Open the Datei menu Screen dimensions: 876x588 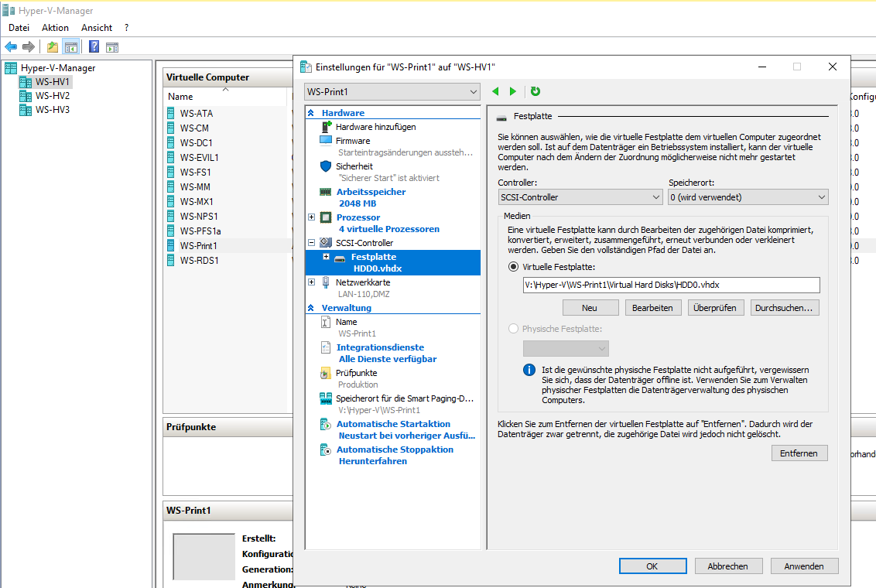19,27
